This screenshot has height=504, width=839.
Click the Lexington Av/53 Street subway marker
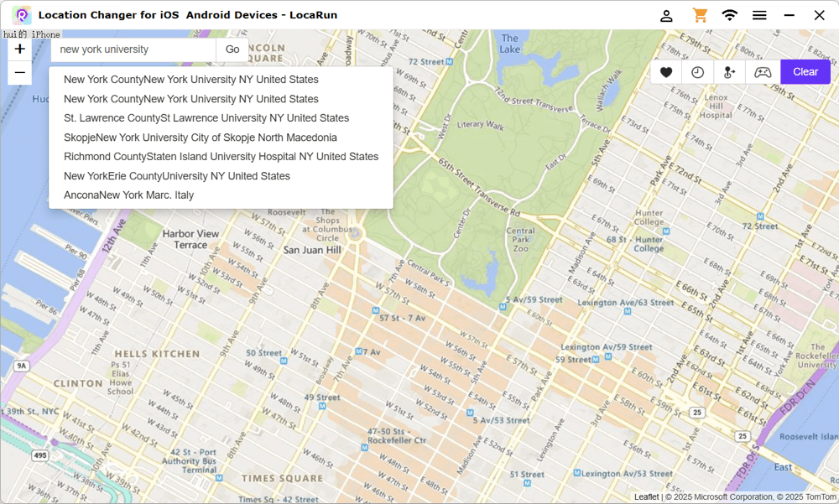pos(577,473)
